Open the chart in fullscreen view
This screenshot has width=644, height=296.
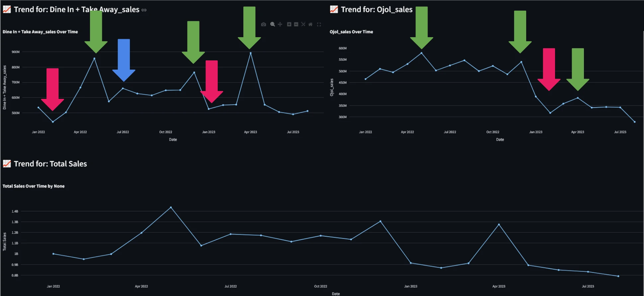tap(319, 24)
